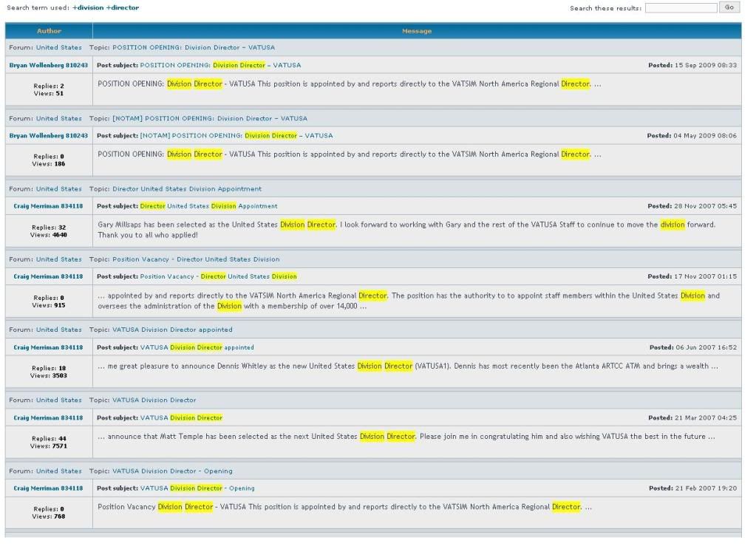The width and height of the screenshot is (756, 546).
Task: Open 'United States' forum link in last result
Action: tap(59, 471)
